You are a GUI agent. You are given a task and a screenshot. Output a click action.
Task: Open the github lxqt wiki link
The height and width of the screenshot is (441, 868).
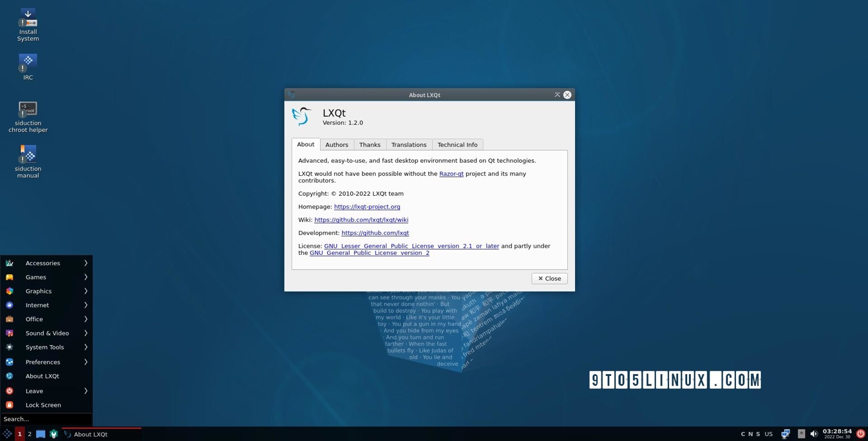click(x=361, y=220)
